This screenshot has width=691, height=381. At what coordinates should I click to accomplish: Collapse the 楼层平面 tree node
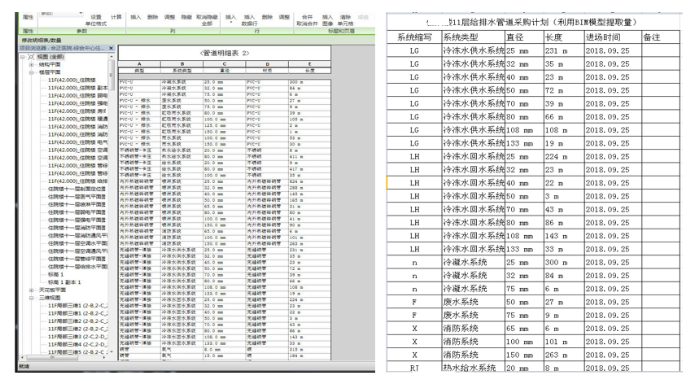[31, 72]
